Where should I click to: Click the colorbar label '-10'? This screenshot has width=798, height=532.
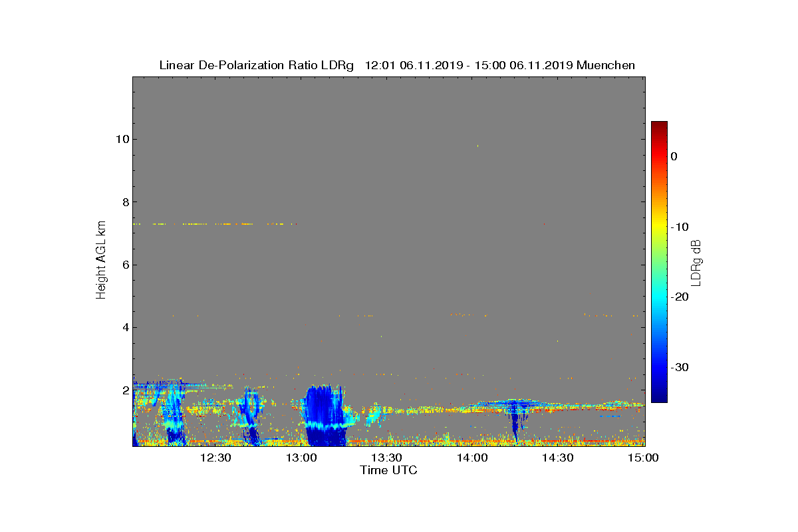pyautogui.click(x=678, y=227)
